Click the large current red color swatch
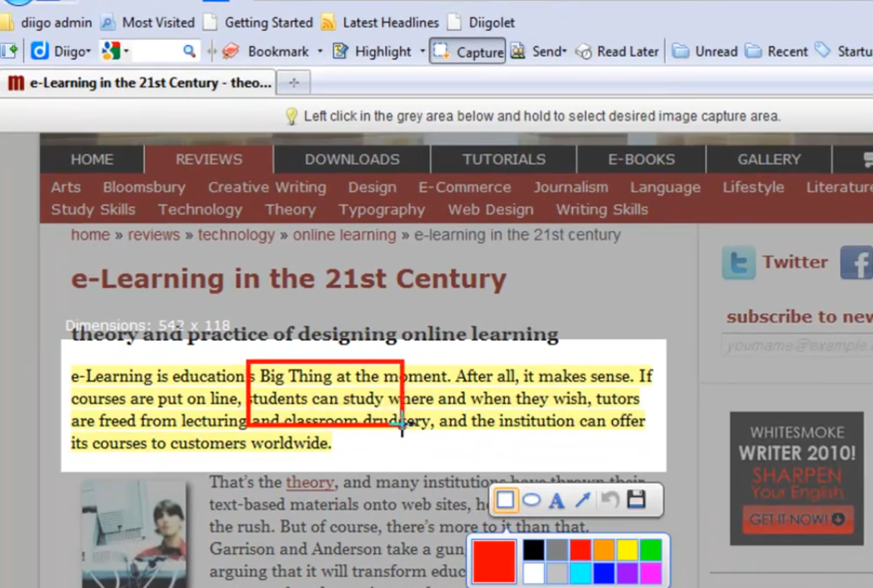873x588 pixels. (494, 562)
